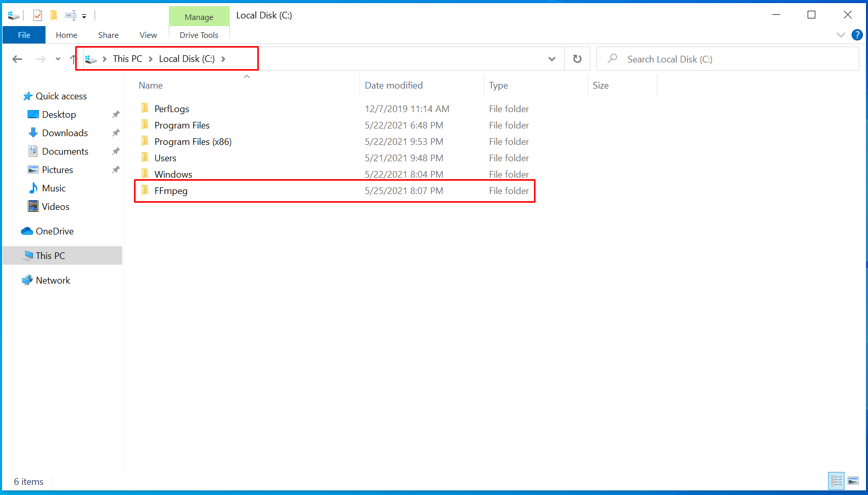
Task: Switch to the View ribbon tab
Action: [x=148, y=35]
